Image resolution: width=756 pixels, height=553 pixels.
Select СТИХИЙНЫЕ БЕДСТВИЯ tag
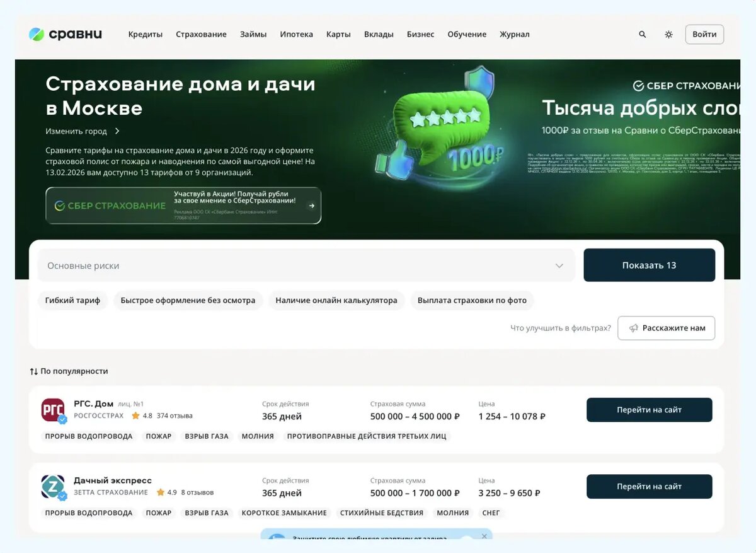point(382,513)
